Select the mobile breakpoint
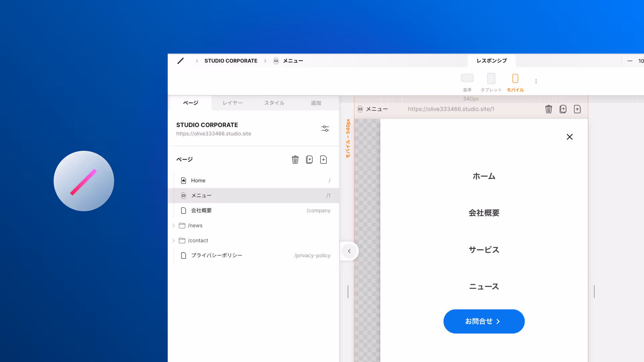 [515, 79]
